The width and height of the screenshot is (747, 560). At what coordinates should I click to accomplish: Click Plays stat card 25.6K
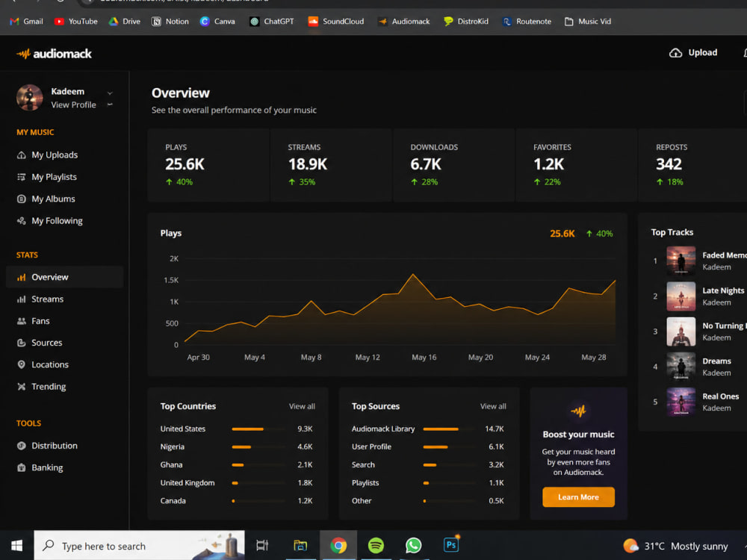208,165
